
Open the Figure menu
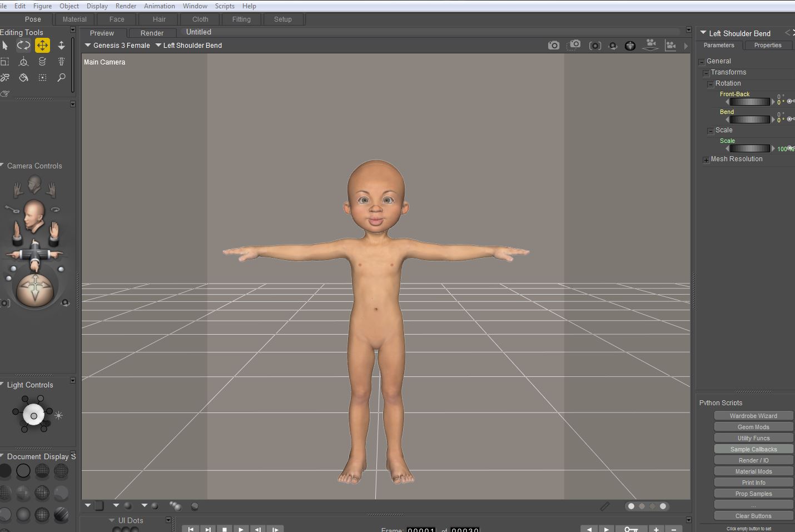tap(43, 6)
